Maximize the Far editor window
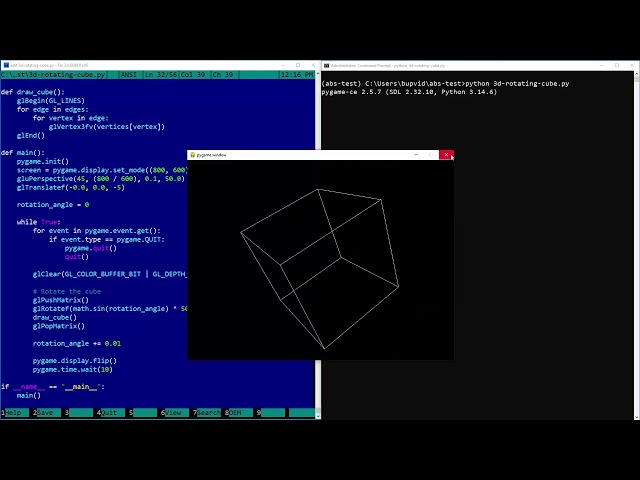 pyautogui.click(x=298, y=65)
